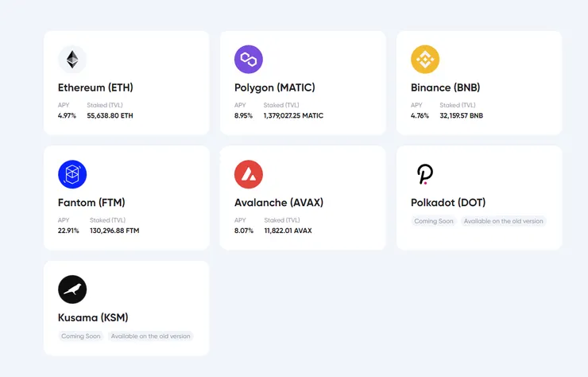This screenshot has height=377, width=588.
Task: Select the 8.07% APY value for Avalanche
Action: [x=244, y=231]
